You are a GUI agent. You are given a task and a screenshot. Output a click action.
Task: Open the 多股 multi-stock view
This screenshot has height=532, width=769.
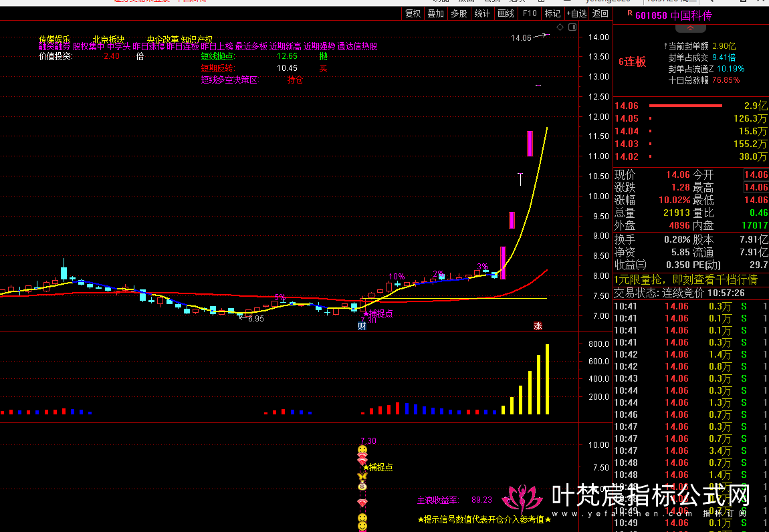point(459,13)
